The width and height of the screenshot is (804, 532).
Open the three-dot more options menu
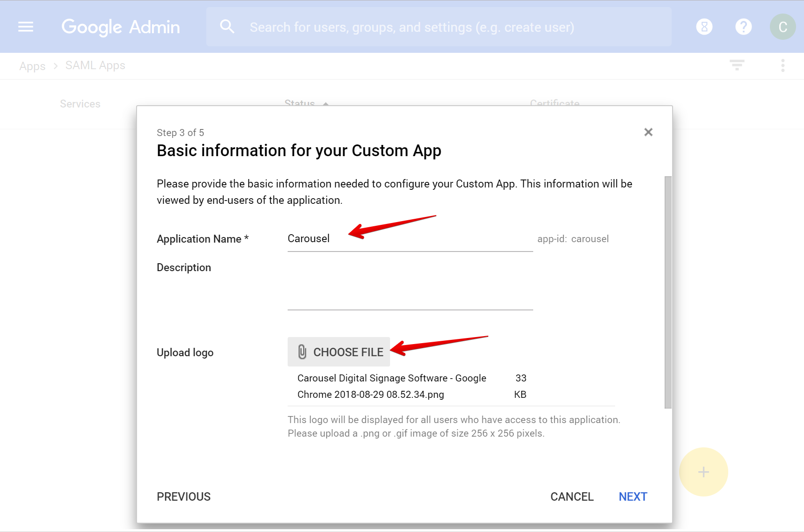[x=783, y=65]
